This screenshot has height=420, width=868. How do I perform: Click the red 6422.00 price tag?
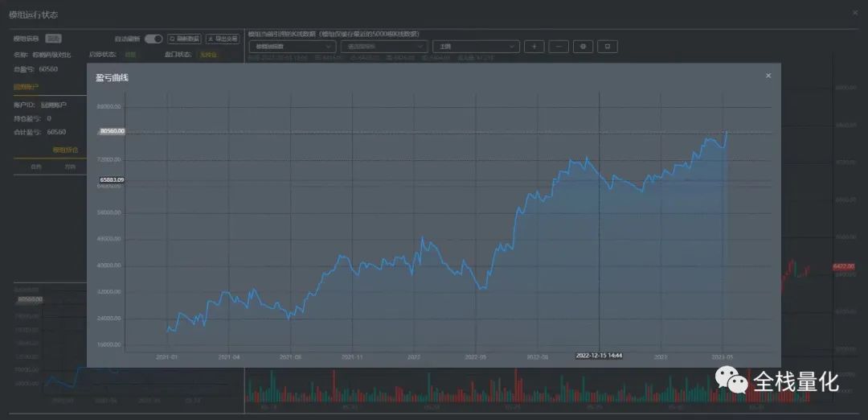[x=844, y=266]
